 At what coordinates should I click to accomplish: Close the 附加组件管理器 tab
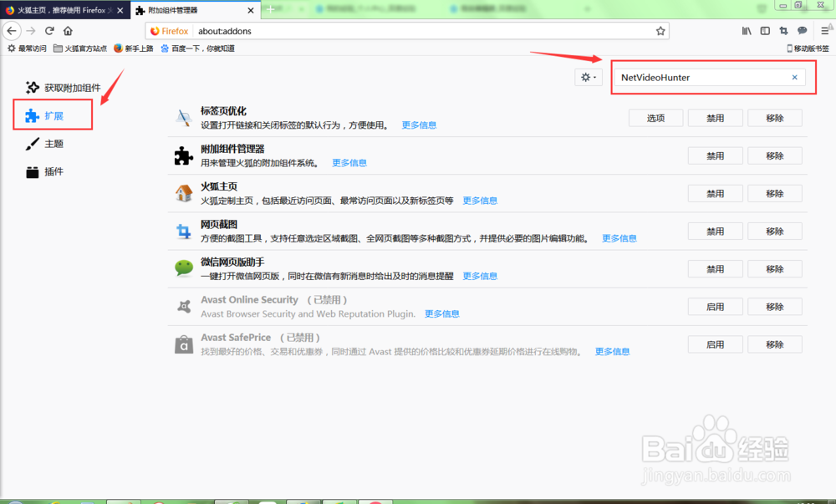pos(251,10)
